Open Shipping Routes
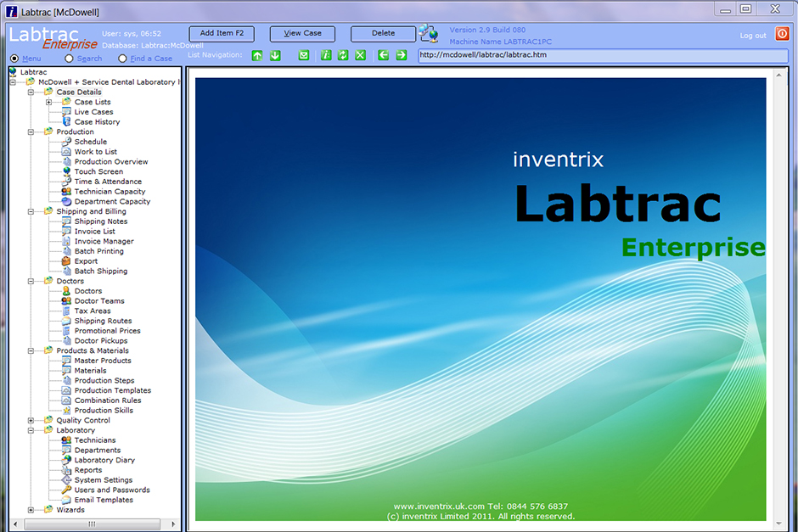798x532 pixels. [103, 321]
